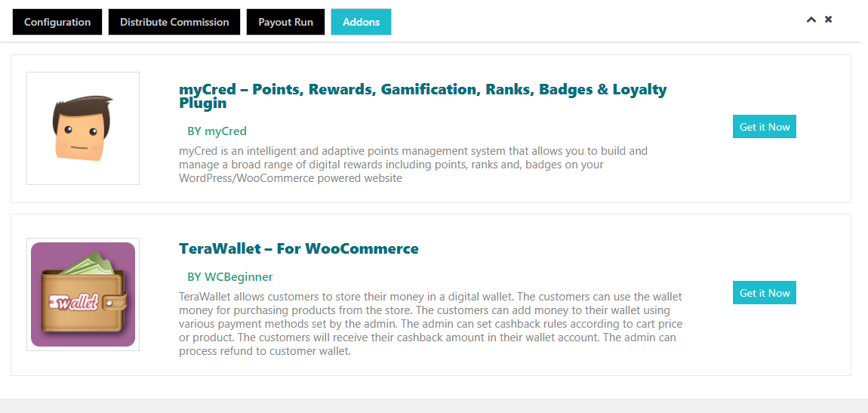Click the gray footer strip below the addons
Screen dimensions: 868x413
click(x=434, y=406)
